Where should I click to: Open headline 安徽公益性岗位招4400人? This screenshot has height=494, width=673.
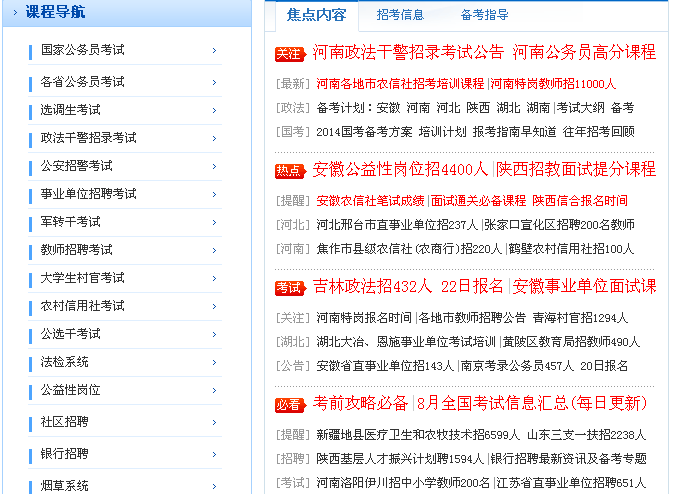[400, 170]
